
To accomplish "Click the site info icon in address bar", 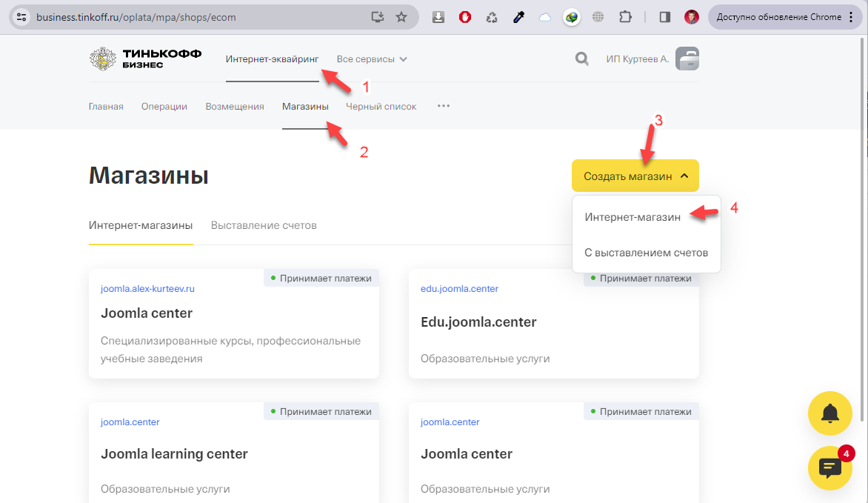I will pos(21,17).
